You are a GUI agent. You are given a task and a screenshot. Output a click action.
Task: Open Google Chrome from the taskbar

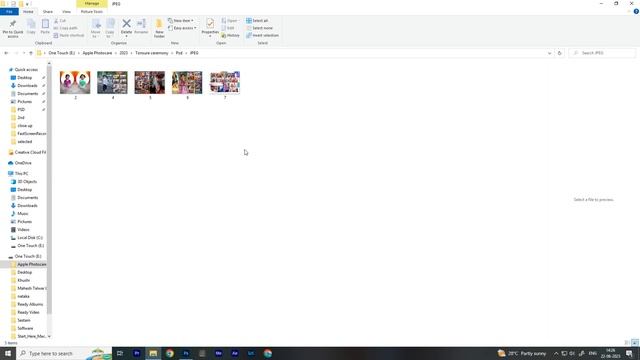[169, 353]
